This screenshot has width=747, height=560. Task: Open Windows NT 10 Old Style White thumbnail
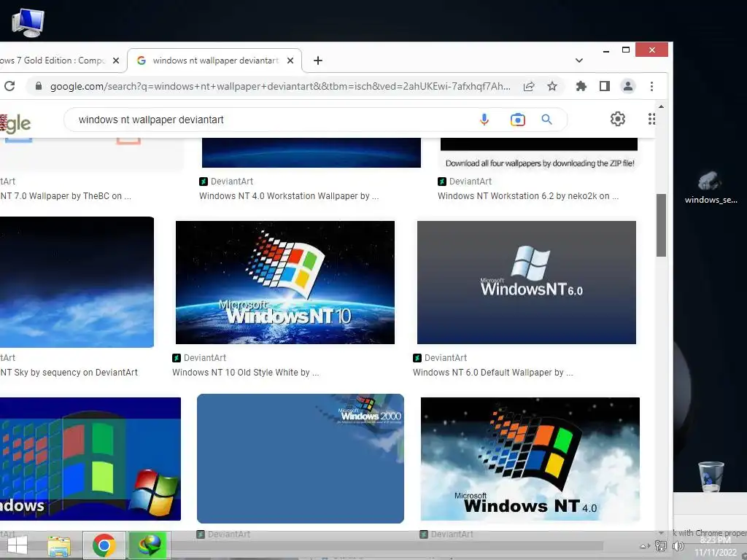(285, 282)
